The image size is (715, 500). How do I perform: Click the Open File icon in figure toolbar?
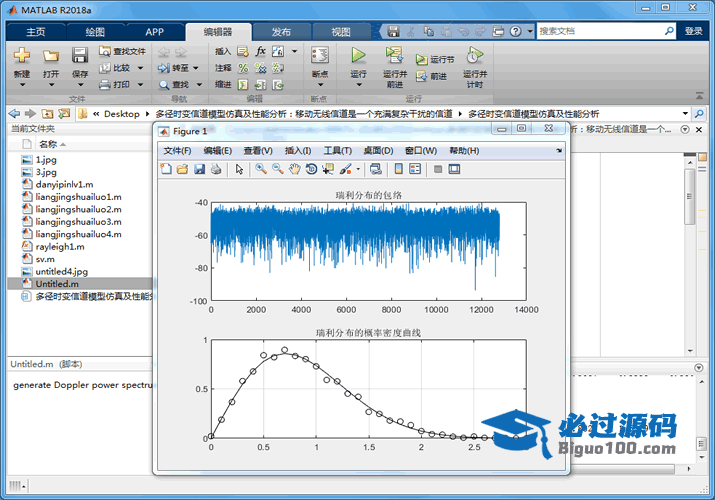click(x=182, y=169)
